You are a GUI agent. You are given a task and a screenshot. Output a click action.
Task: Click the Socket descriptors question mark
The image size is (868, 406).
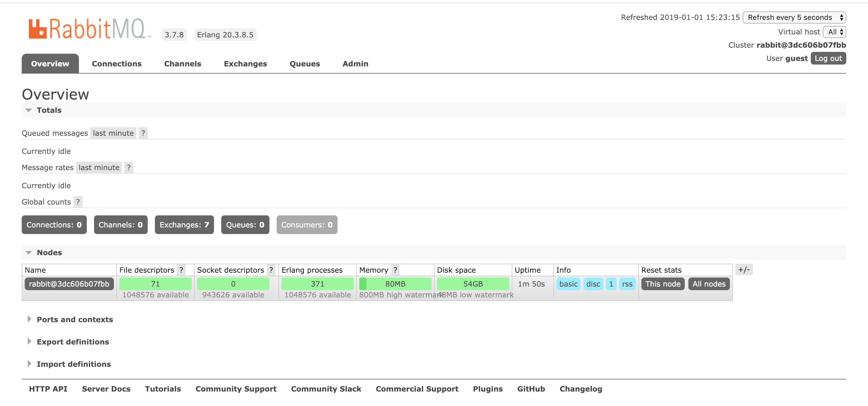point(271,270)
